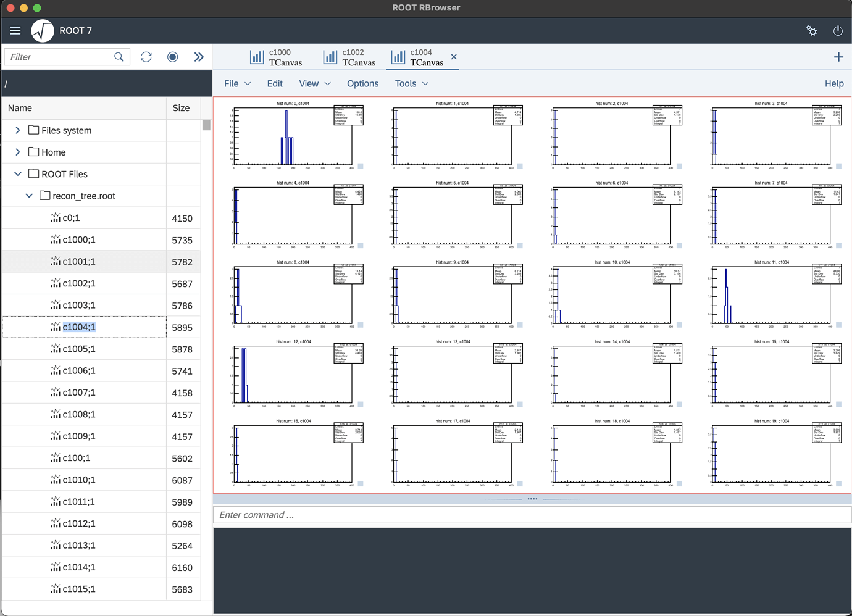Click the histogram icon beside c1000;1

point(56,239)
